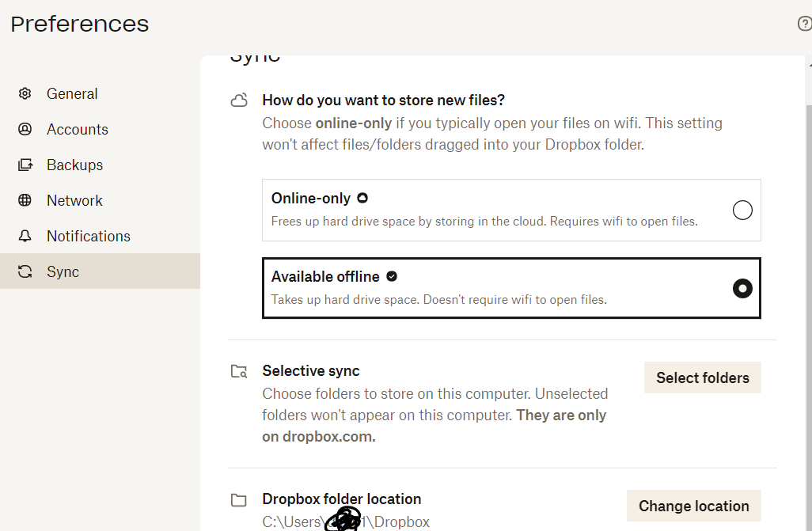Click the Sync circular arrows icon

pos(25,271)
